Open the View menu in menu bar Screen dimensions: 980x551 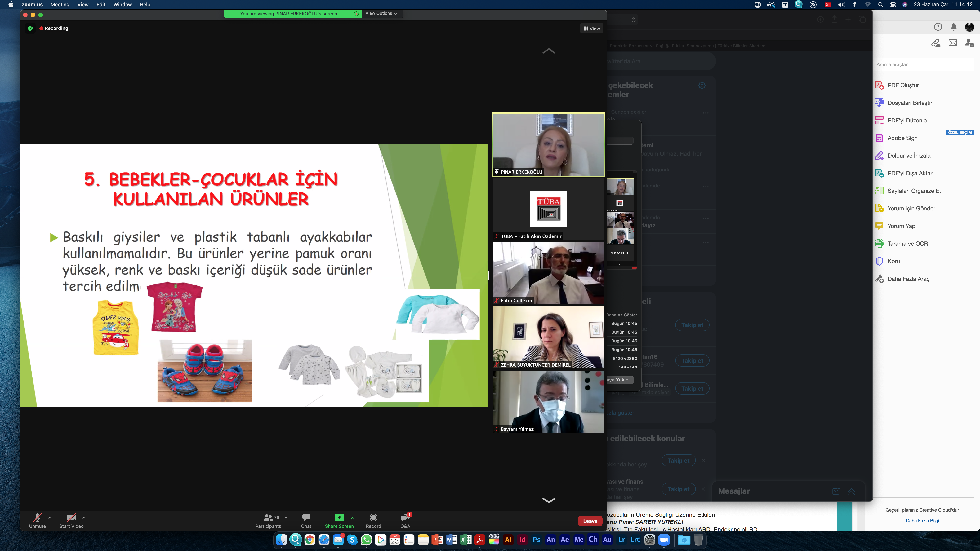[82, 5]
